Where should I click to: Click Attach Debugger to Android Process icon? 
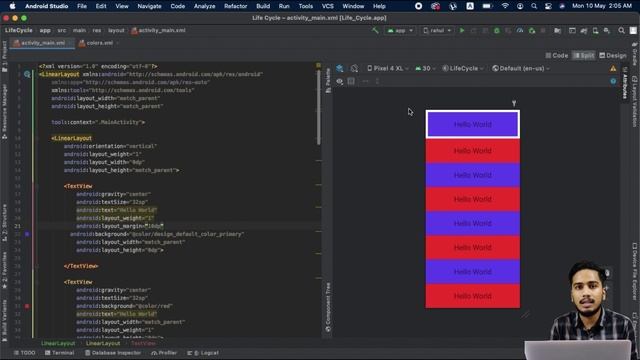point(531,31)
